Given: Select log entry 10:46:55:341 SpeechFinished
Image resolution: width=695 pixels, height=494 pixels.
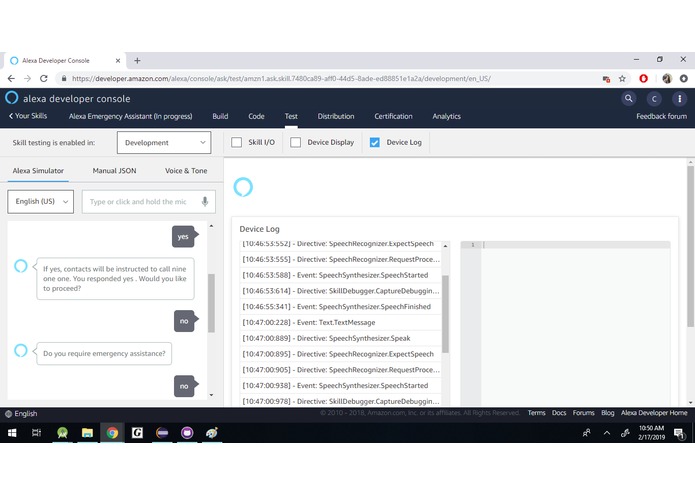Looking at the screenshot, I should (340, 307).
